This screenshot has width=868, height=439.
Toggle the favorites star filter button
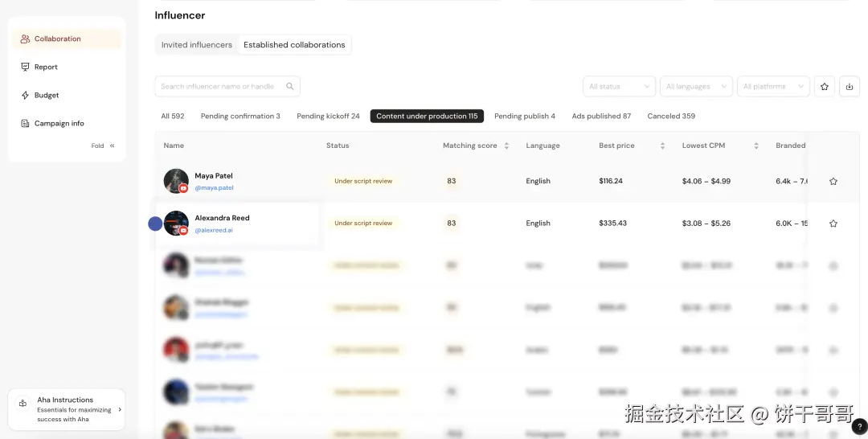pos(825,86)
